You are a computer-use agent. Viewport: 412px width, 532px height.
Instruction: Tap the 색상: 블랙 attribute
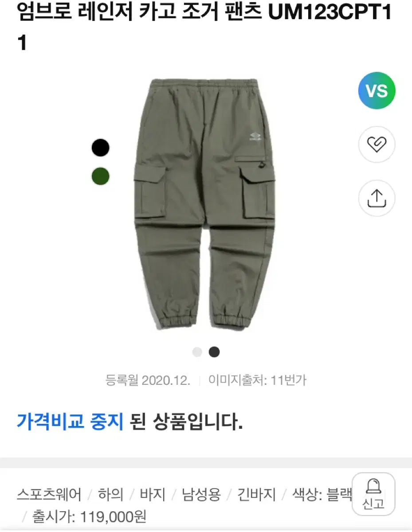[322, 494]
